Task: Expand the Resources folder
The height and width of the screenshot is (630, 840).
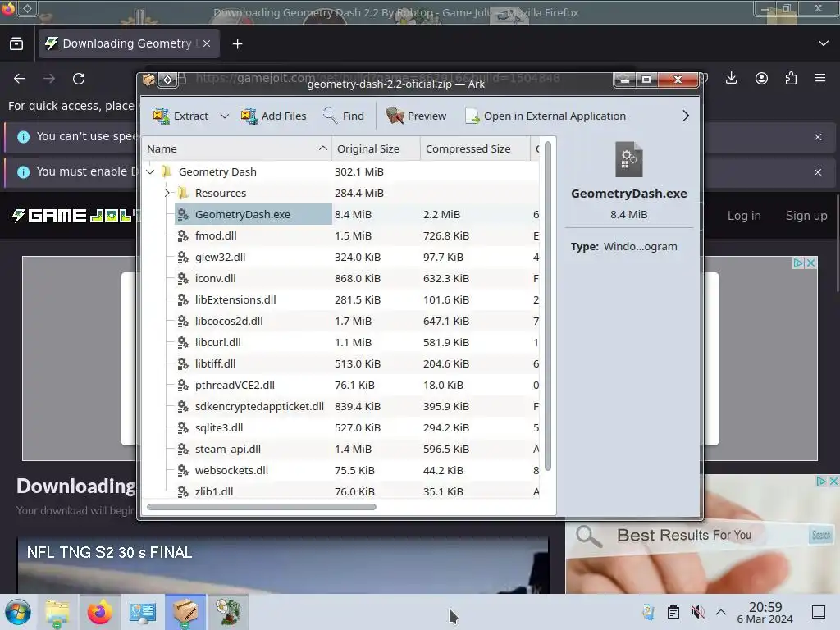Action: tap(167, 193)
